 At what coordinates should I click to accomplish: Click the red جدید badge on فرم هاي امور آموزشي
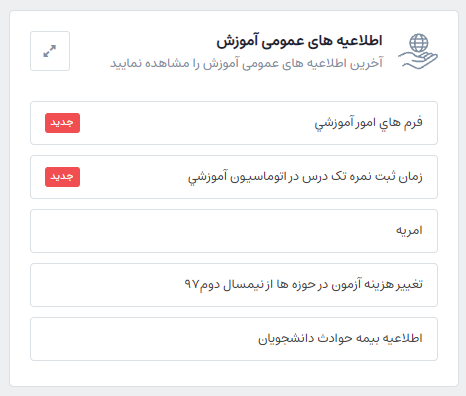(x=62, y=123)
